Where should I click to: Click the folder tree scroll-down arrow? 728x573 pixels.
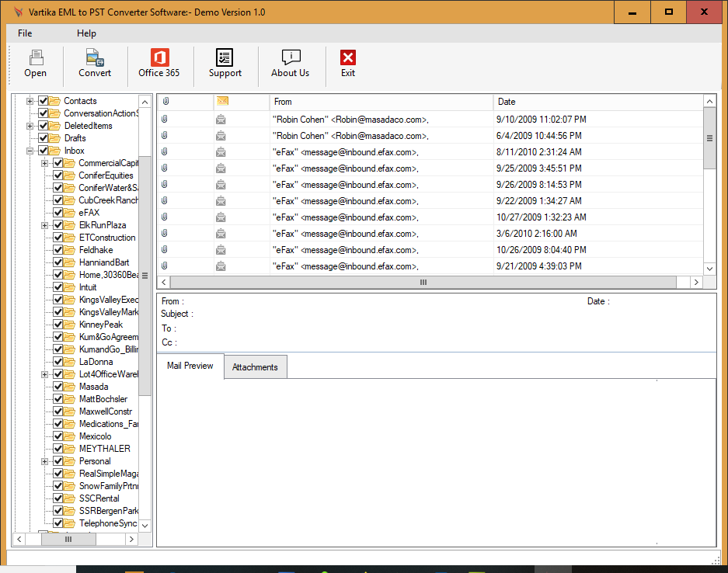145,525
